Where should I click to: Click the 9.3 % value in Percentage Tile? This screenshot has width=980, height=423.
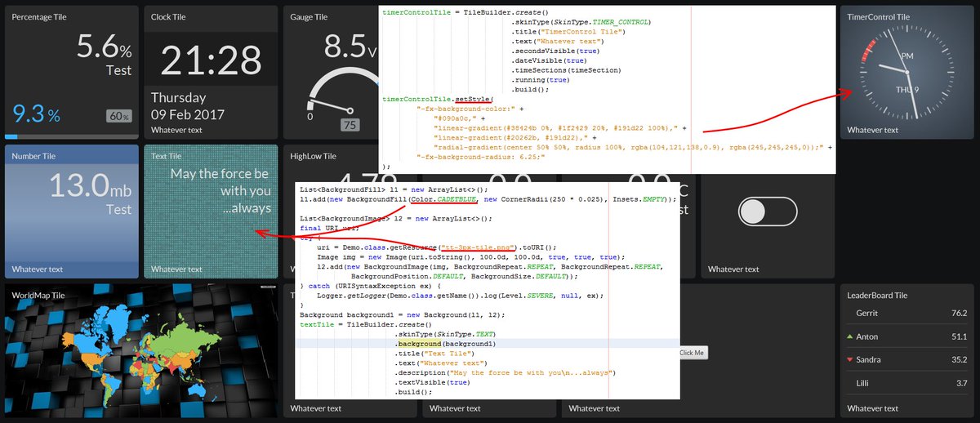(36, 115)
